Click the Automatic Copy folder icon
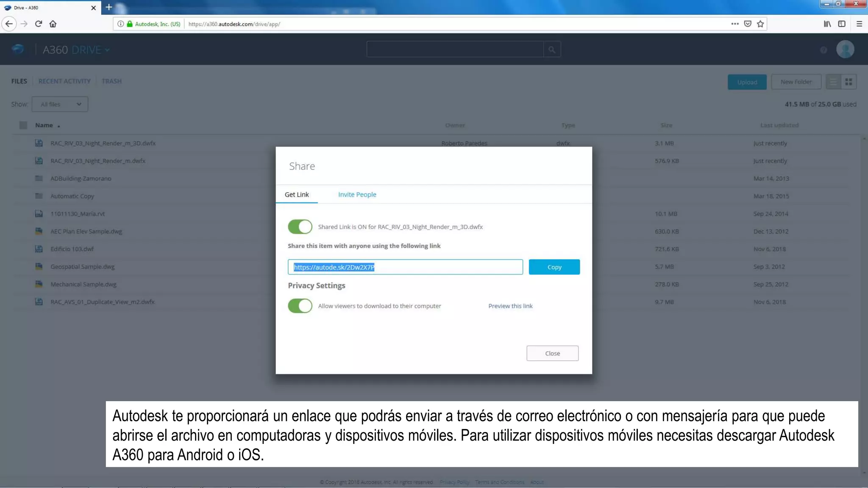Image resolution: width=868 pixels, height=488 pixels. [39, 196]
